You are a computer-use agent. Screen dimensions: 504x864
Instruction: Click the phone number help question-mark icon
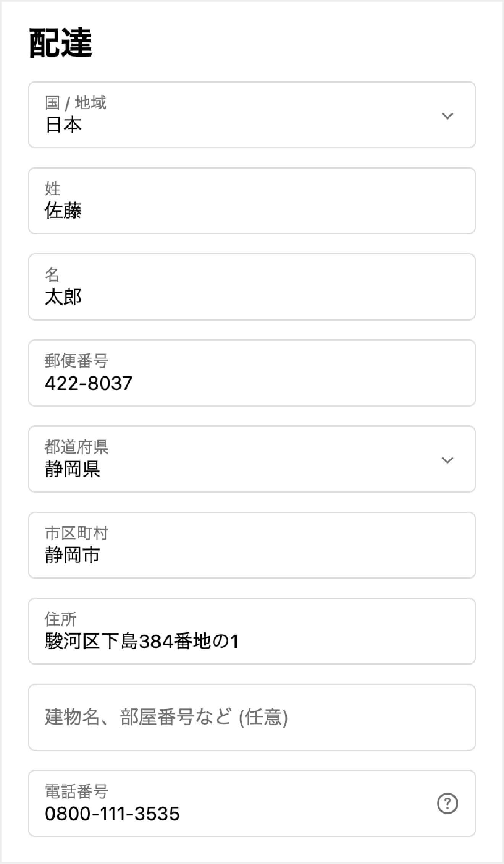pyautogui.click(x=447, y=803)
